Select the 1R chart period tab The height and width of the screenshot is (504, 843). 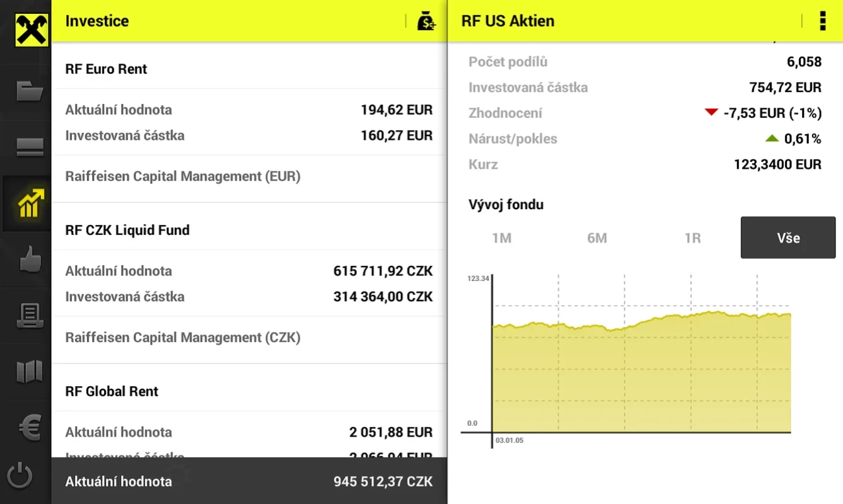692,238
